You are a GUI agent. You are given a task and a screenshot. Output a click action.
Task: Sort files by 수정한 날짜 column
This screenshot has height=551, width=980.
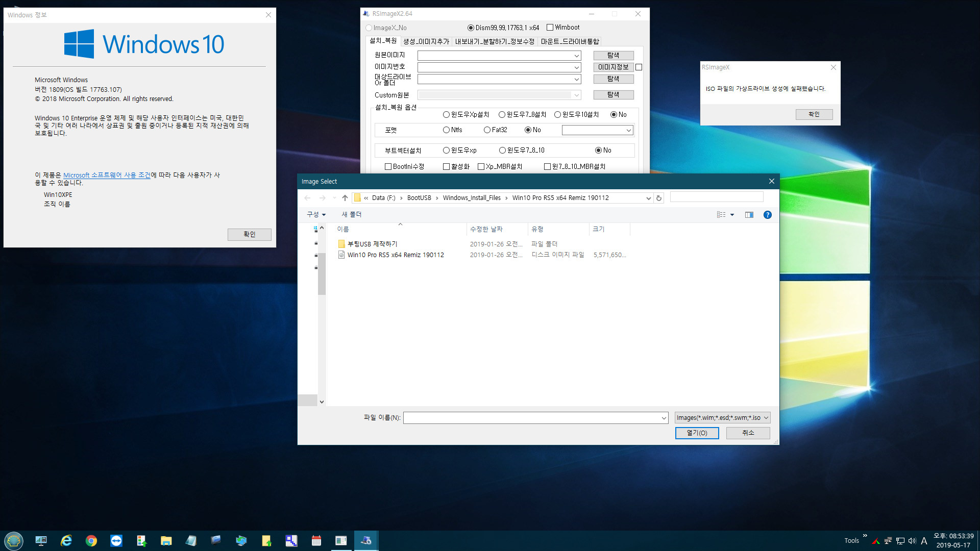(x=497, y=229)
